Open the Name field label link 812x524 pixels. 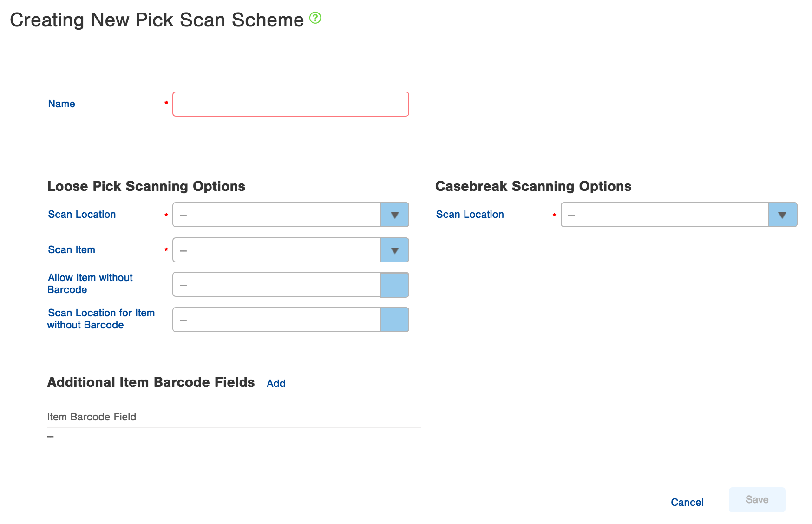click(x=61, y=104)
